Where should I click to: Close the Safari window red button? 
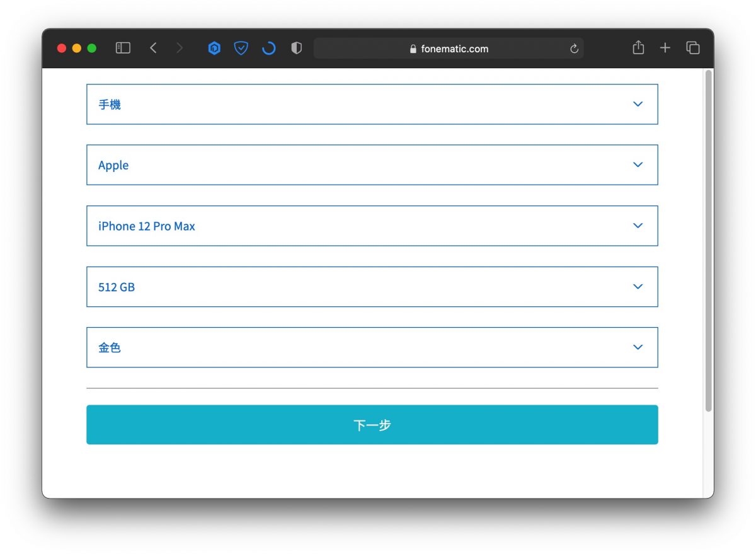pos(62,49)
